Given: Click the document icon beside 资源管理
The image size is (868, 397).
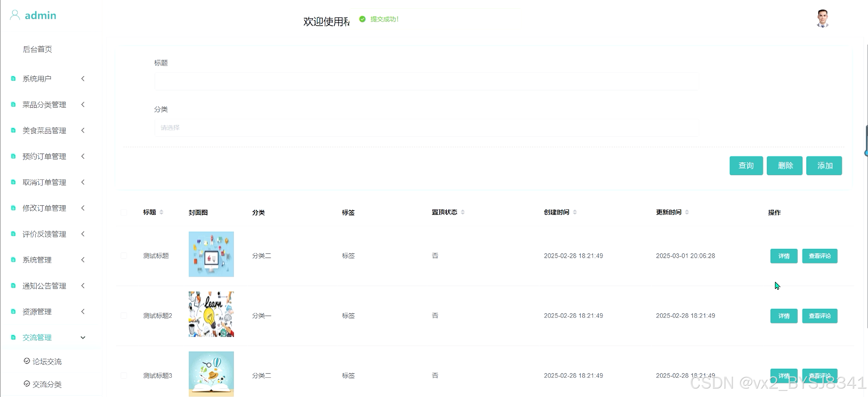Looking at the screenshot, I should click(14, 312).
